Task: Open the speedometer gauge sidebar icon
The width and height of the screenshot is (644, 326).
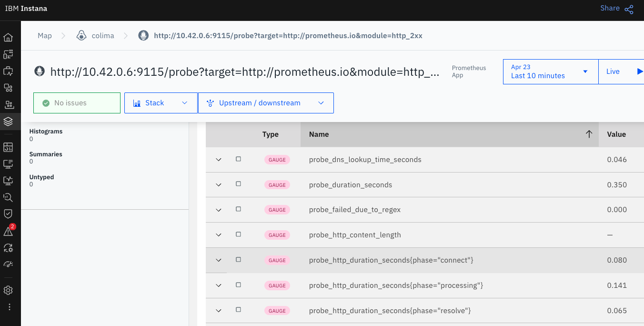Action: (8, 265)
